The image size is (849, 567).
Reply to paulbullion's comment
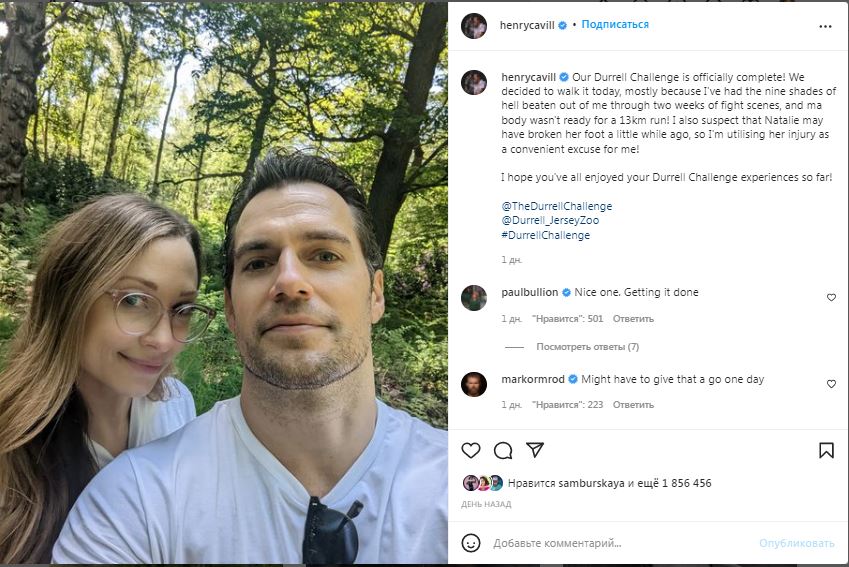click(633, 319)
